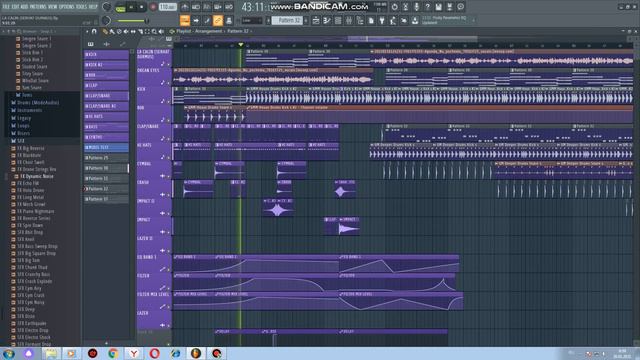Select the KICK pattern in picker panel
640x360 pixels.
point(106,54)
